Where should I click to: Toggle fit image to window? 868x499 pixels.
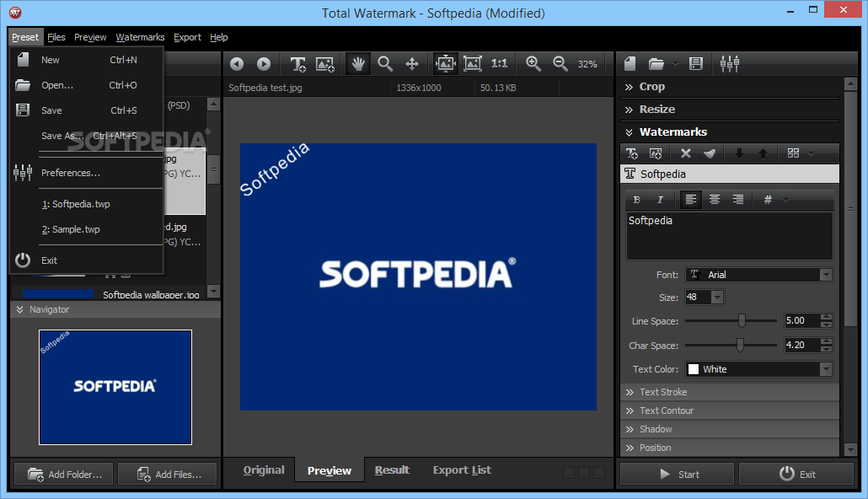click(x=446, y=64)
